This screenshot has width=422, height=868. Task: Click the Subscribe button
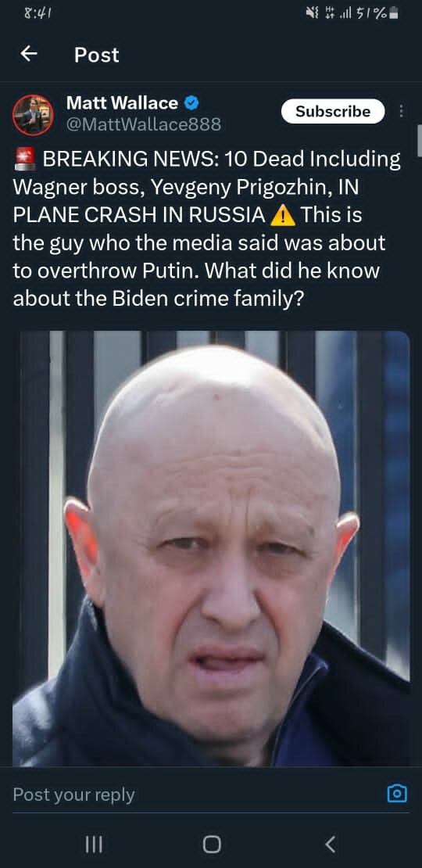(x=333, y=111)
